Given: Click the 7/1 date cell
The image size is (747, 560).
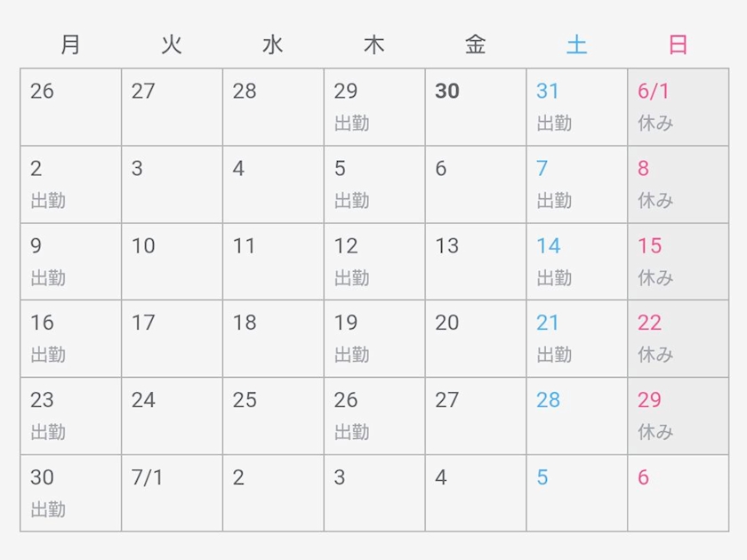Looking at the screenshot, I should 172,493.
